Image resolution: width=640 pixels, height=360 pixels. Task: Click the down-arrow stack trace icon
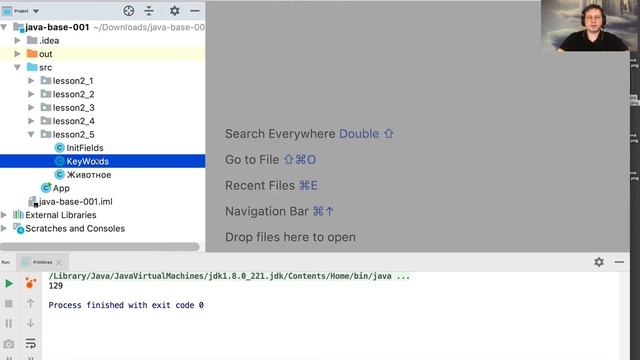pyautogui.click(x=30, y=323)
